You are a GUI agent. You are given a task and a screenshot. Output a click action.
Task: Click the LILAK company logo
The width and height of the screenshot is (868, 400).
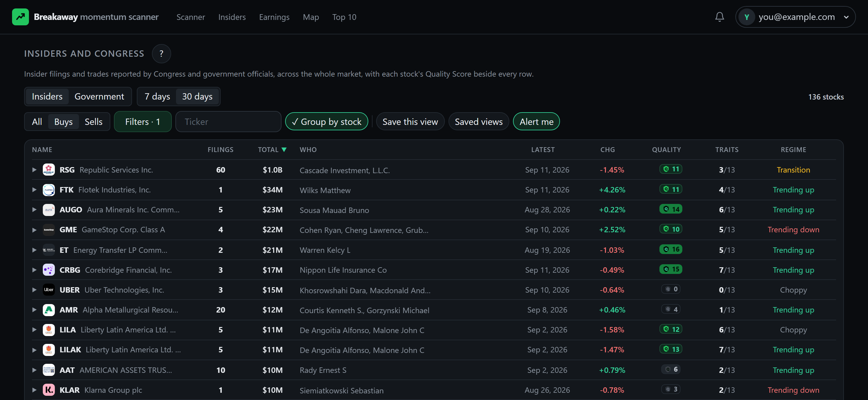point(49,350)
